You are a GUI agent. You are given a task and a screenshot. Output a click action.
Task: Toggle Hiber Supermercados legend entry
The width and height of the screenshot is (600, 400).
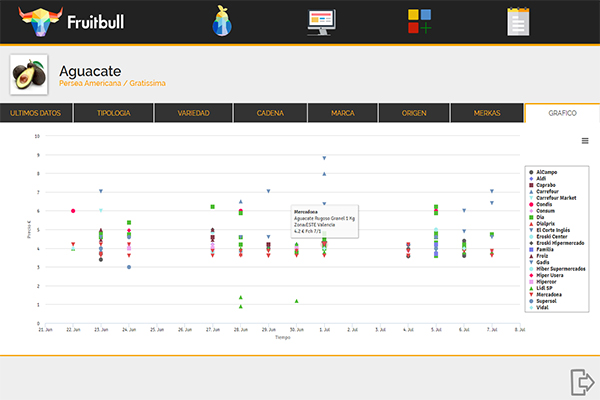click(x=557, y=269)
